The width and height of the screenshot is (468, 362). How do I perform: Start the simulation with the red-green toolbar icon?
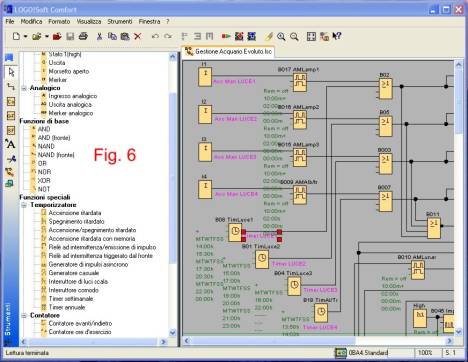[x=226, y=36]
